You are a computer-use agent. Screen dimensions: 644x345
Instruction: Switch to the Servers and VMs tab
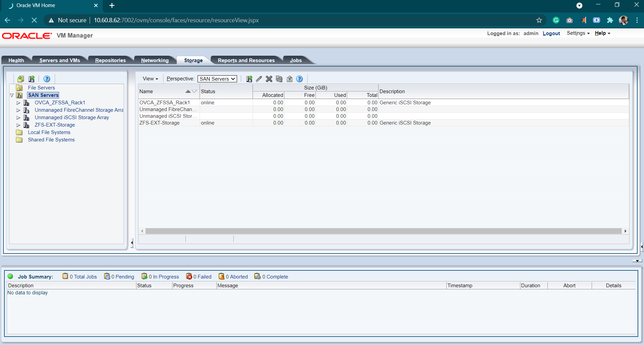(x=60, y=60)
